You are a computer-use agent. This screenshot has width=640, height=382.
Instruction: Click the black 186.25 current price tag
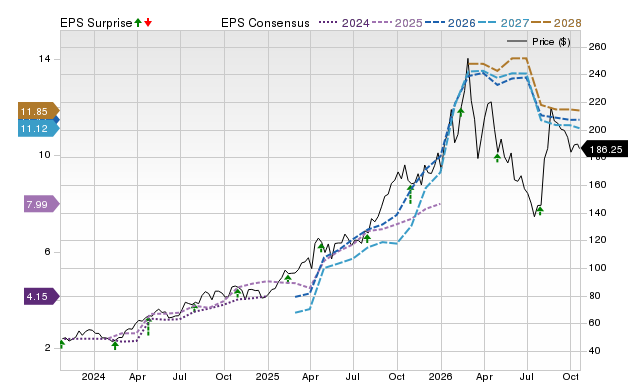[604, 149]
